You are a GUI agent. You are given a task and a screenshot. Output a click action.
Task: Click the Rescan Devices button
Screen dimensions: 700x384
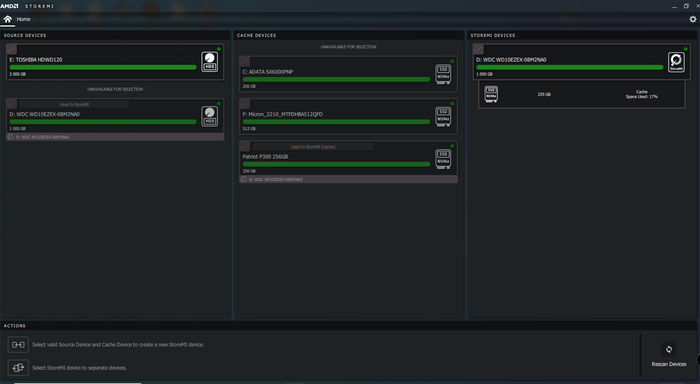(x=669, y=355)
